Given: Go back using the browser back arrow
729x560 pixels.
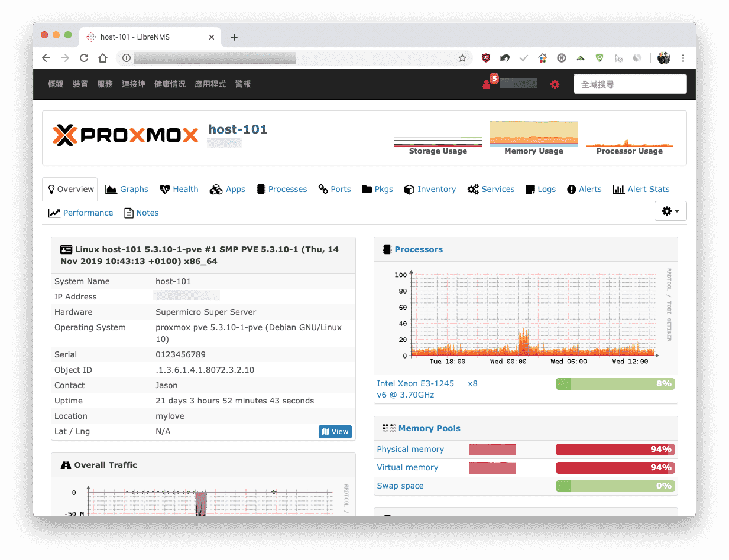Looking at the screenshot, I should [x=46, y=58].
